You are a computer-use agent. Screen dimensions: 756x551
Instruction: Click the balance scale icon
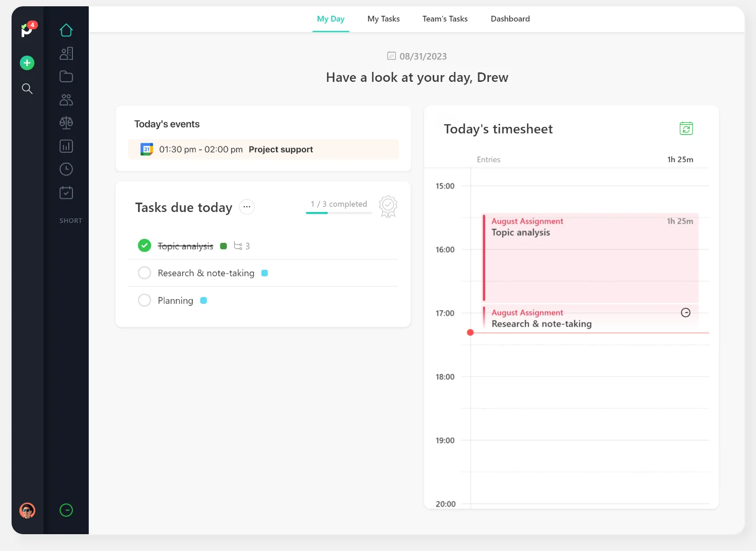click(x=66, y=123)
